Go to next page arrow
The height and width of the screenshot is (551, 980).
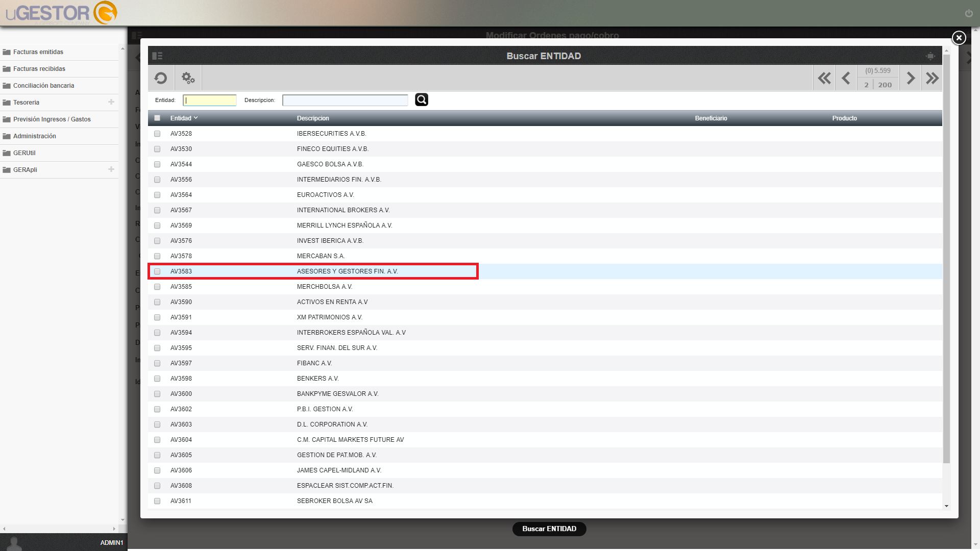tap(911, 78)
